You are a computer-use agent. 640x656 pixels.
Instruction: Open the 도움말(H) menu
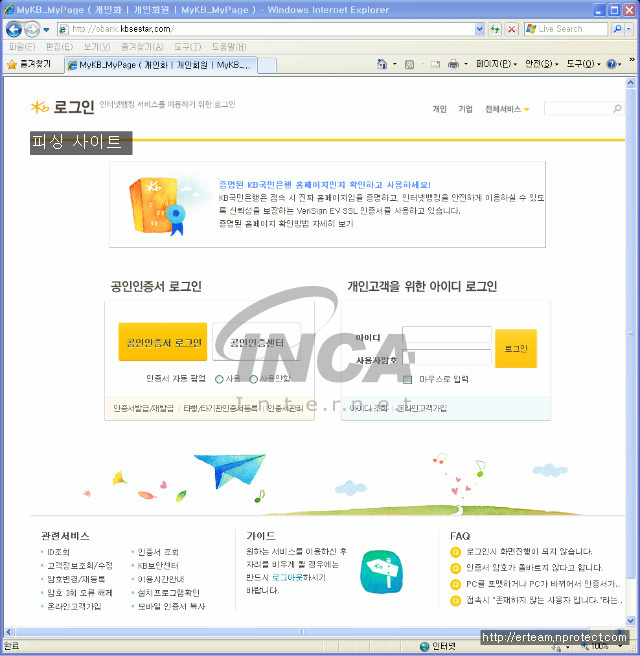(x=228, y=47)
